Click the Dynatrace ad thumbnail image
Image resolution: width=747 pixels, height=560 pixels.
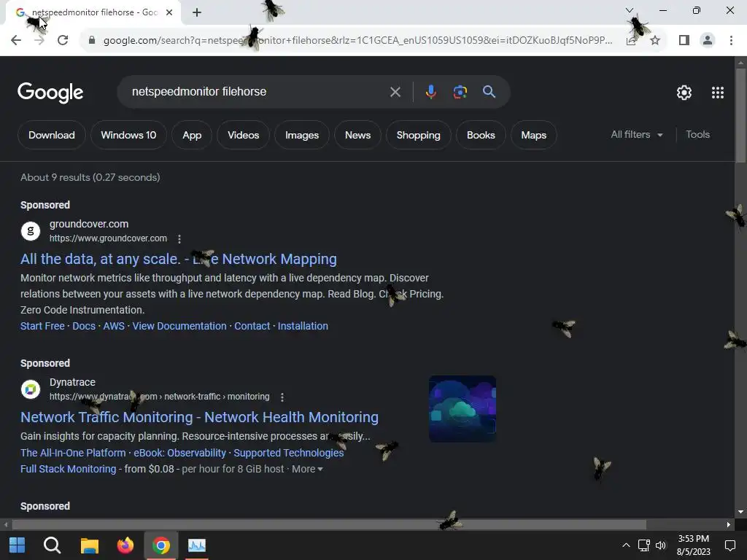point(462,408)
